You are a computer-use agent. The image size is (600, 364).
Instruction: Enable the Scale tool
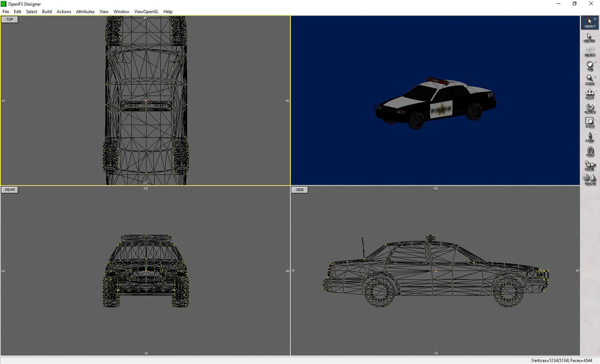point(589,123)
